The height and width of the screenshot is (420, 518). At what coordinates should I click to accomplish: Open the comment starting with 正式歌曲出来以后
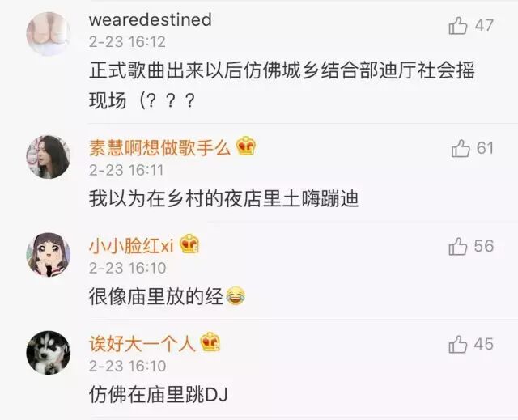click(282, 85)
